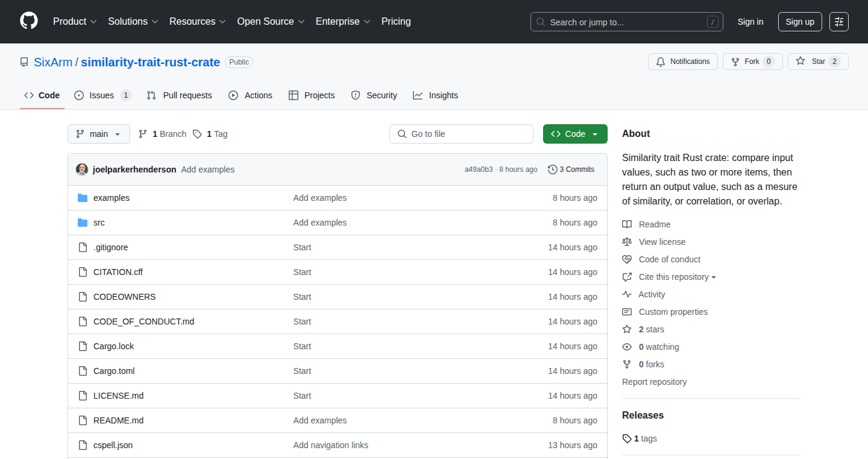Expand the Open Source menu
The width and height of the screenshot is (868, 459).
(271, 22)
